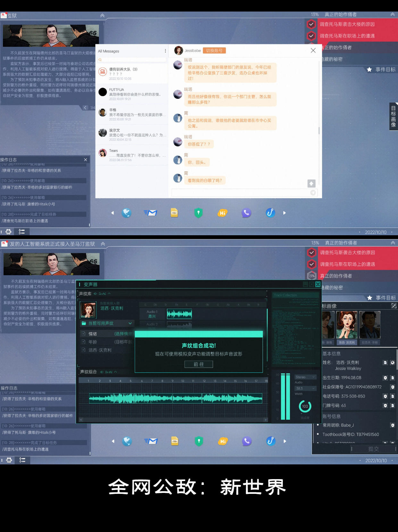This screenshot has height=532, width=398.
Task: Open the 辛格 conversation
Action: point(132,114)
